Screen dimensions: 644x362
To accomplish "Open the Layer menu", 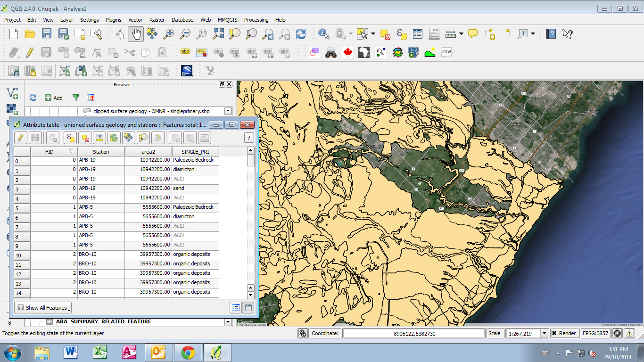I will [x=66, y=20].
